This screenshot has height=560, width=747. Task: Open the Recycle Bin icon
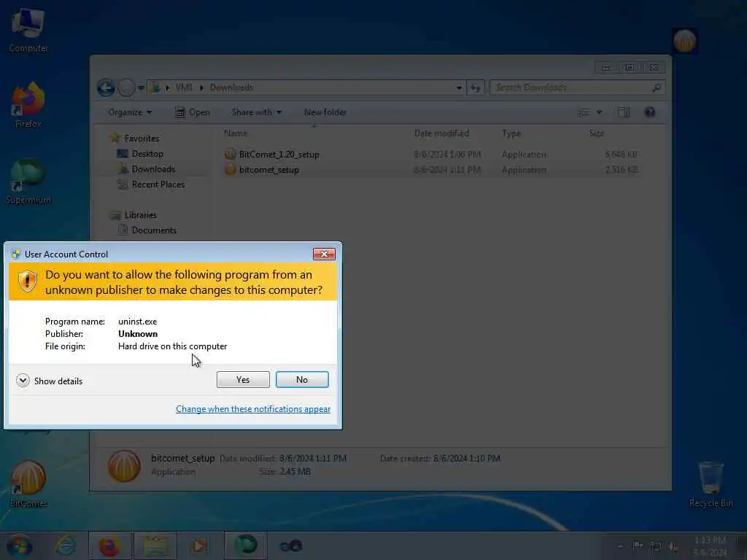click(711, 484)
